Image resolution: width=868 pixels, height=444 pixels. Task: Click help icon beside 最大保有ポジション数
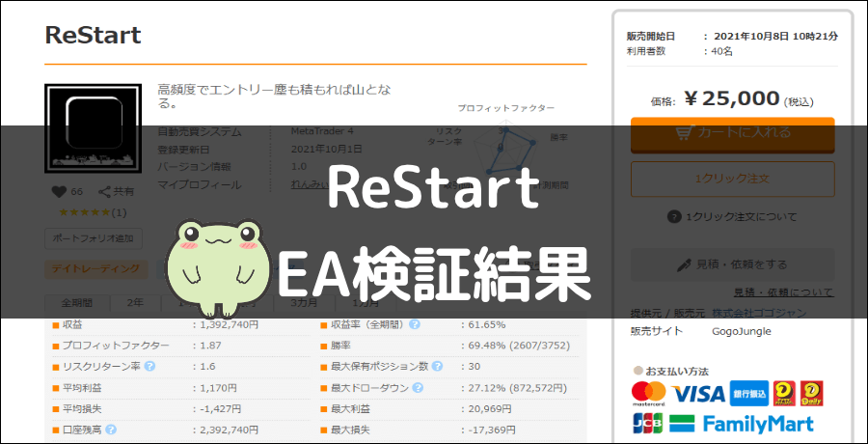coord(437,366)
